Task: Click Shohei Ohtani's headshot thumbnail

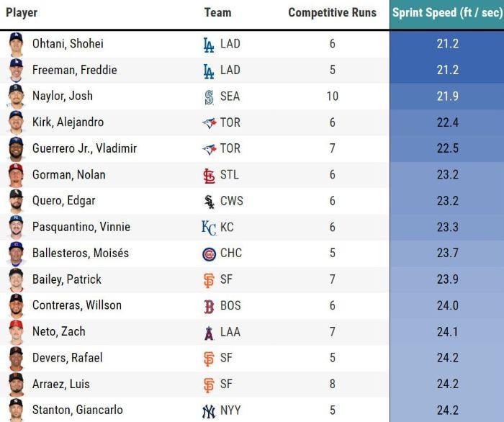Action: (x=16, y=44)
